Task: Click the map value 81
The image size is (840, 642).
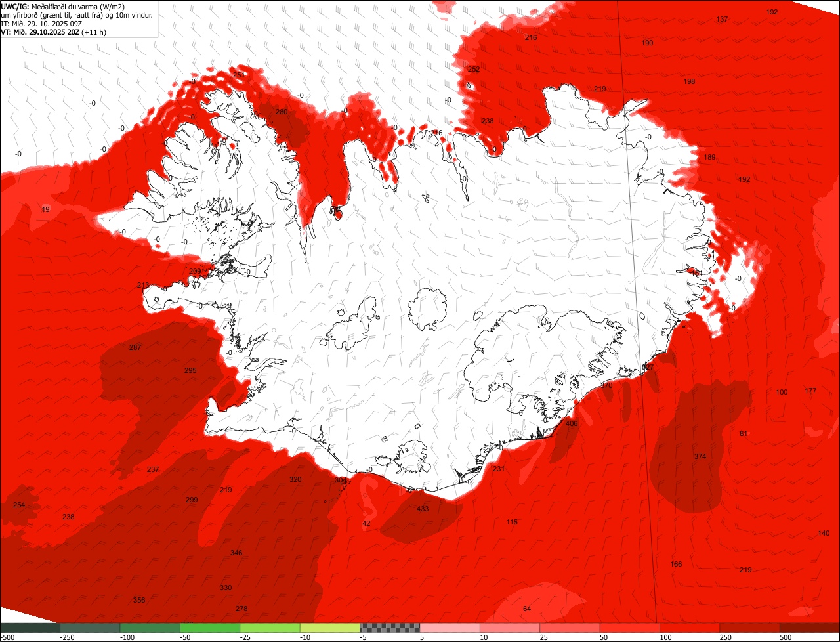Action: click(x=744, y=433)
